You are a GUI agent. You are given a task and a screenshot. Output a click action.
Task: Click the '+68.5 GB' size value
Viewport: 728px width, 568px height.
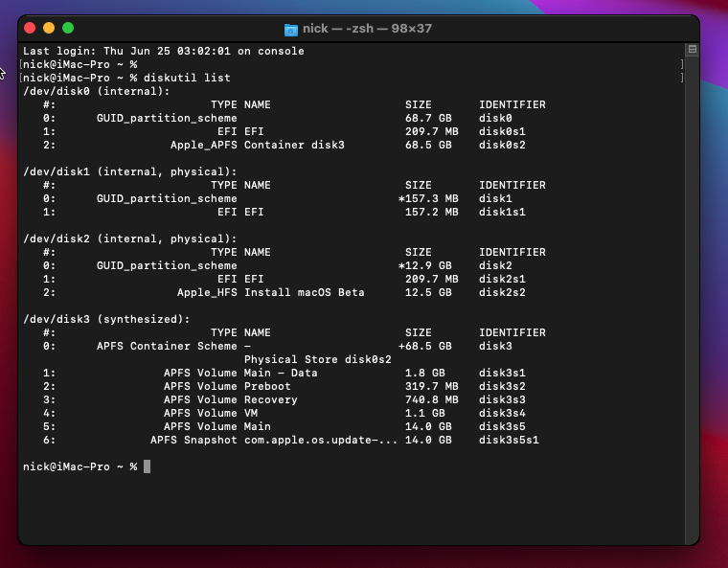tap(424, 346)
